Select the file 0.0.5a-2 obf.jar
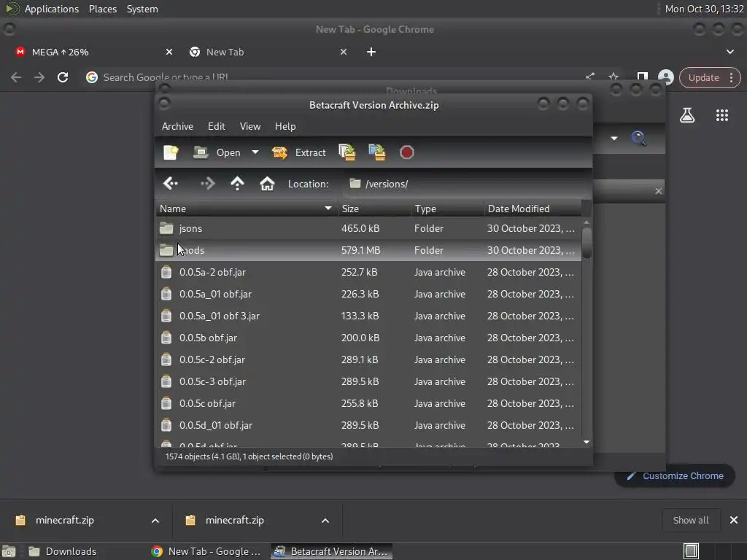 pyautogui.click(x=368, y=273)
